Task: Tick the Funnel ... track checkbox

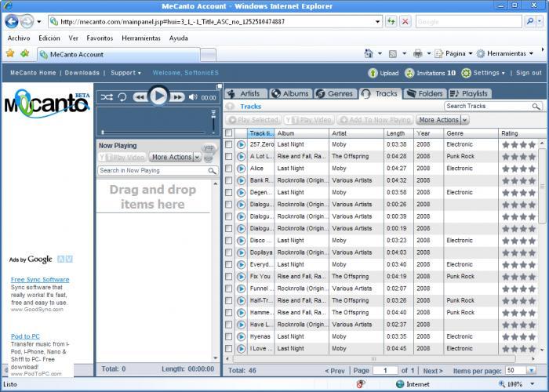Action: pyautogui.click(x=229, y=289)
